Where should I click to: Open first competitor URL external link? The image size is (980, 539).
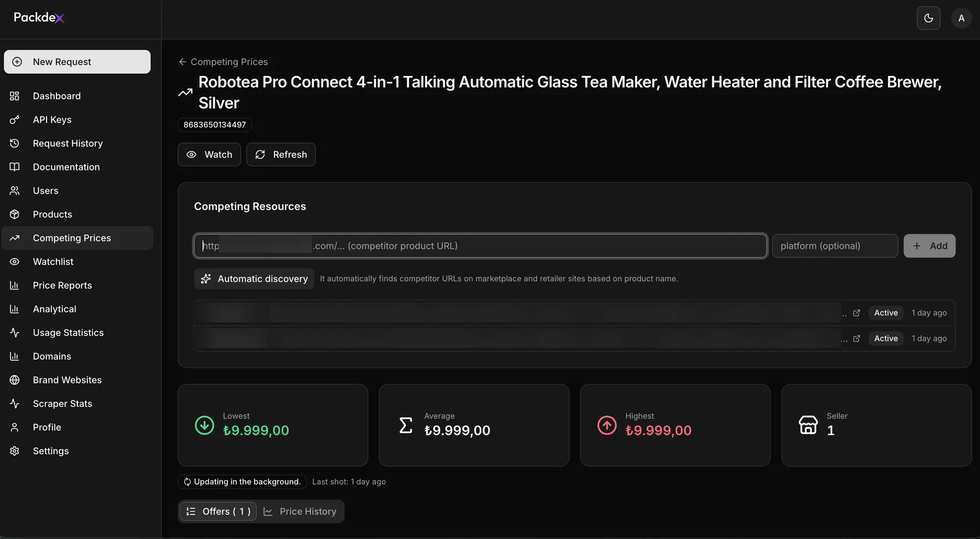tap(856, 313)
